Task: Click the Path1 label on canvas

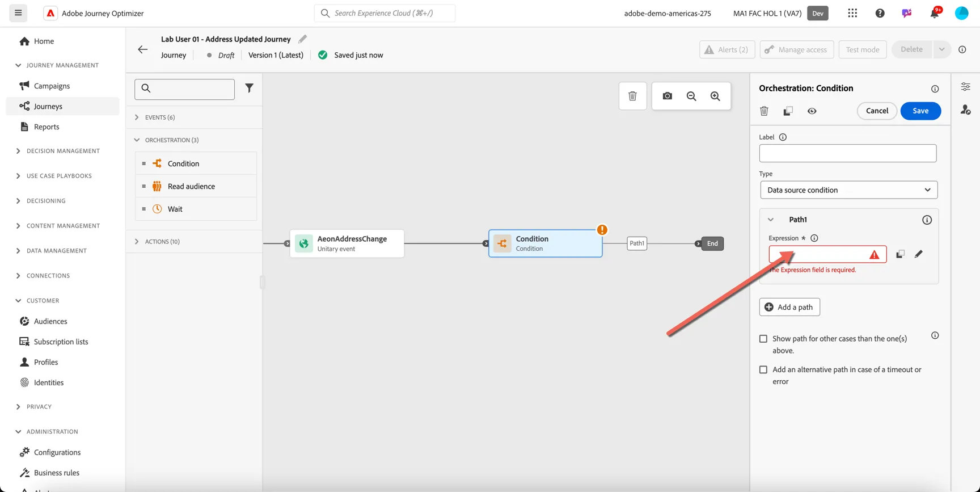Action: [637, 243]
